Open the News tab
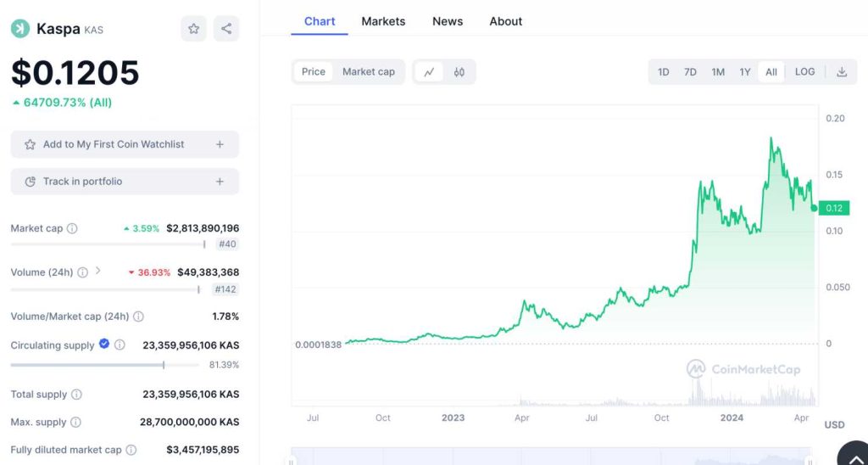Image resolution: width=868 pixels, height=465 pixels. 448,21
